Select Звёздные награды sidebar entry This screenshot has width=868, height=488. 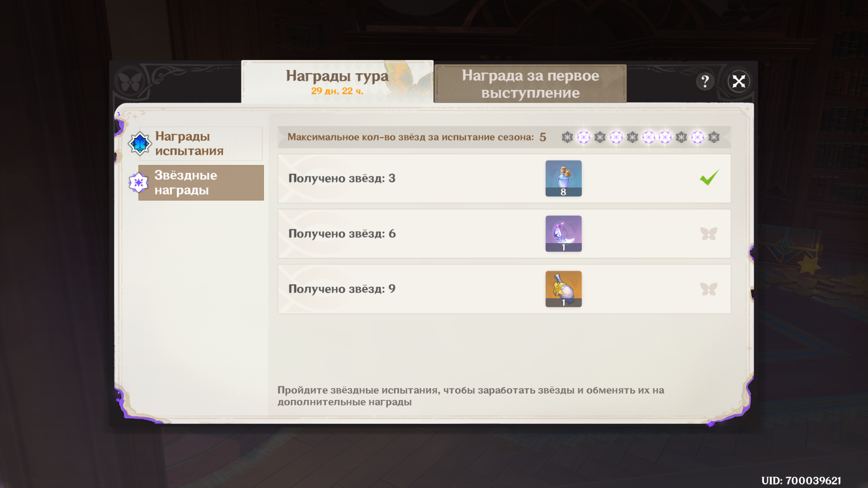pyautogui.click(x=201, y=183)
